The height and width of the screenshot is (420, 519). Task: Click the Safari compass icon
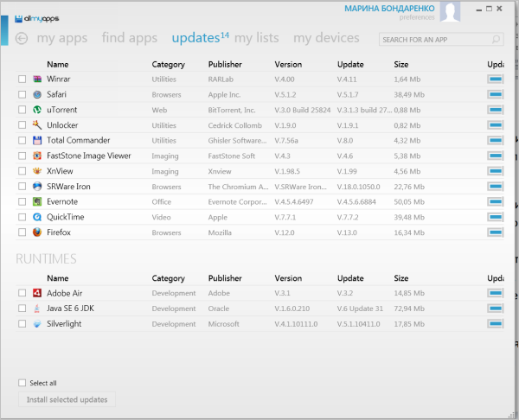[37, 94]
